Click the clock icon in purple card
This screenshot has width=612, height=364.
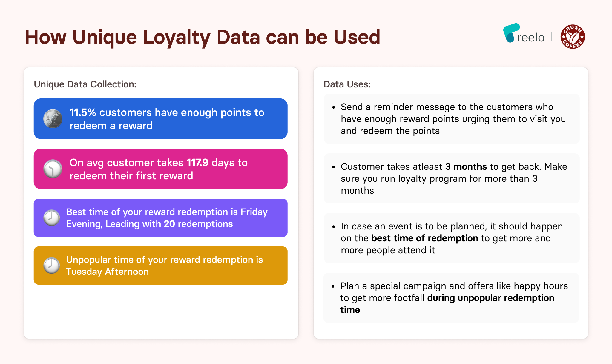pyautogui.click(x=52, y=218)
